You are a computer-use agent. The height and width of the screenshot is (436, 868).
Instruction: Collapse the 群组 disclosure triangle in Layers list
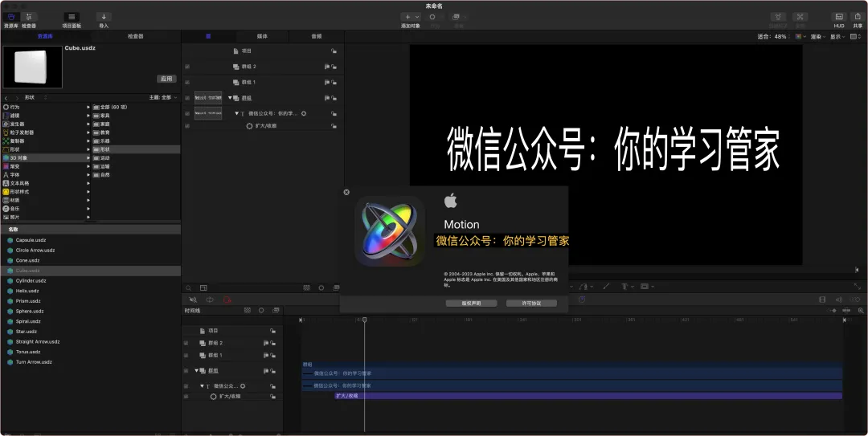pos(231,98)
